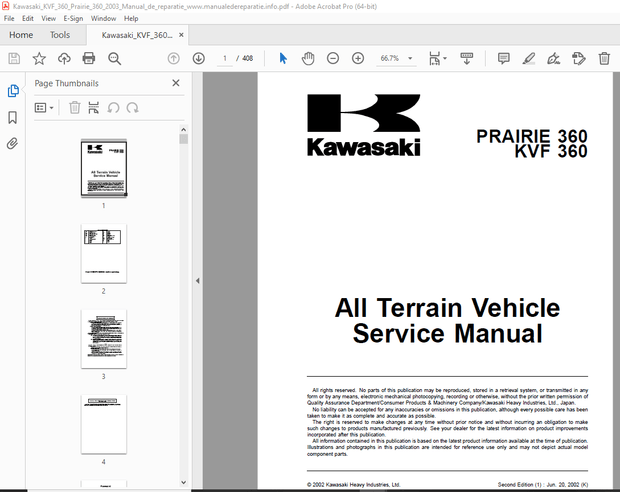Open the Sign document tool
This screenshot has width=620, height=492.
pos(554,59)
